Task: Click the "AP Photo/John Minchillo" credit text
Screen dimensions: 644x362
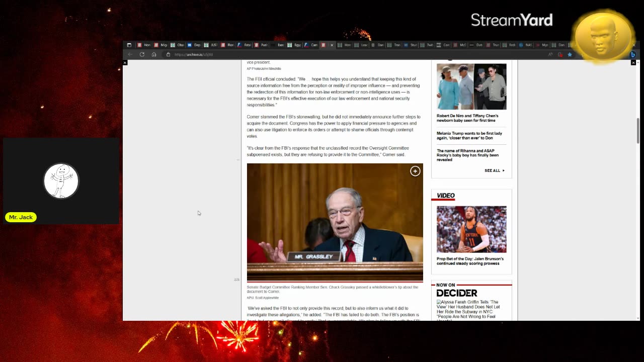Action: [x=264, y=68]
